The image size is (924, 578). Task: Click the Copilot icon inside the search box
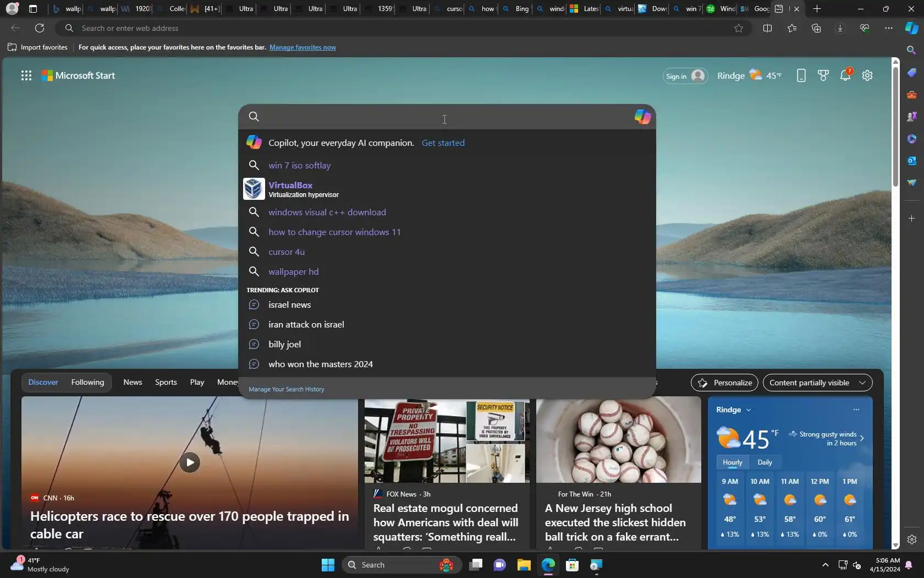[x=642, y=117]
